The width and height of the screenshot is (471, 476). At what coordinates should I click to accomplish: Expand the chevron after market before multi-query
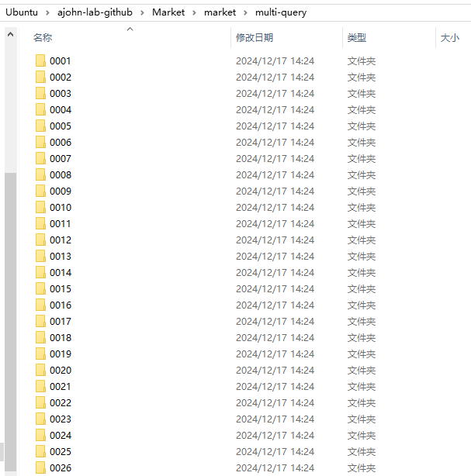pyautogui.click(x=245, y=12)
